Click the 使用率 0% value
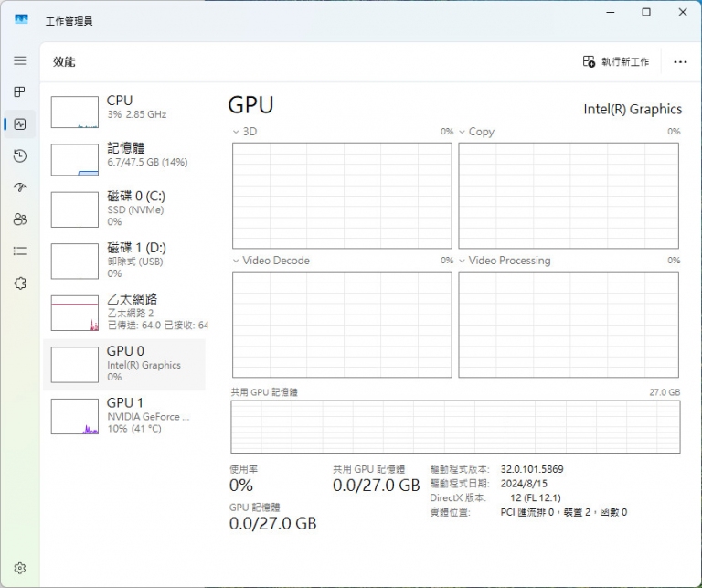The height and width of the screenshot is (588, 702). 241,485
